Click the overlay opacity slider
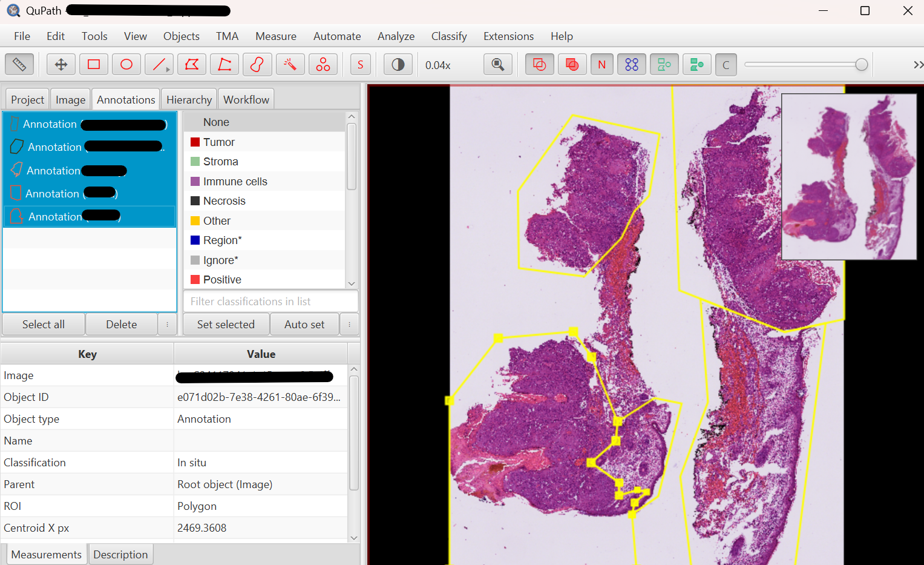Viewport: 924px width, 565px height. click(806, 65)
